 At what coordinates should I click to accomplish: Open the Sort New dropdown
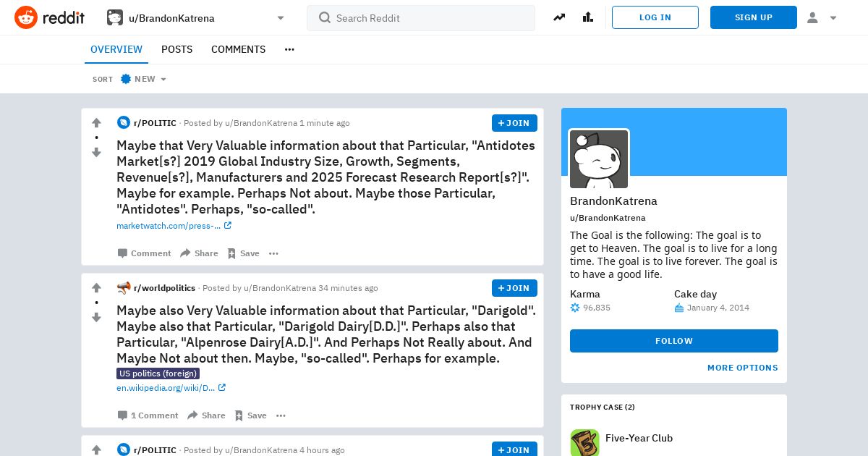click(143, 79)
